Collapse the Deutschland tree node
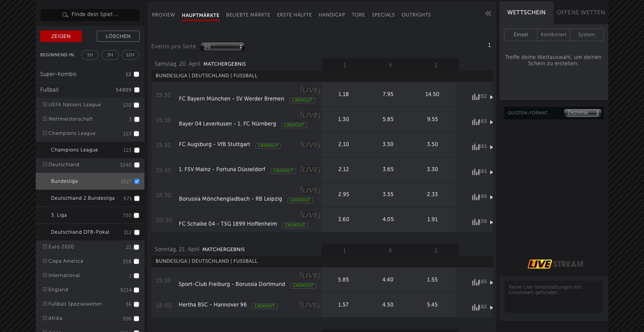 tap(45, 164)
